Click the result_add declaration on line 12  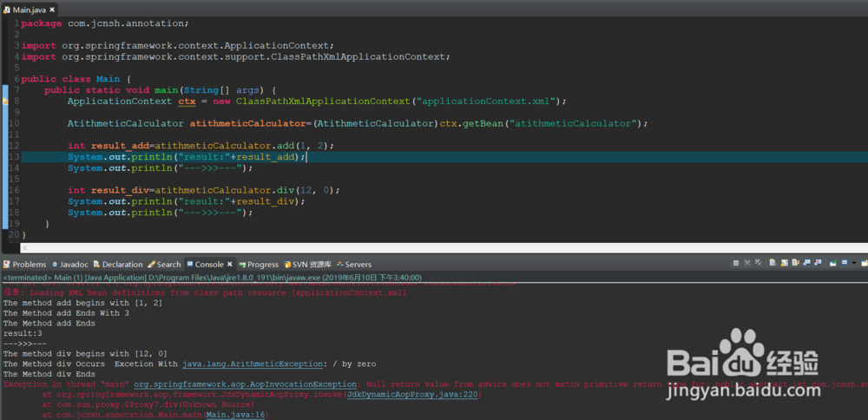[x=201, y=146]
